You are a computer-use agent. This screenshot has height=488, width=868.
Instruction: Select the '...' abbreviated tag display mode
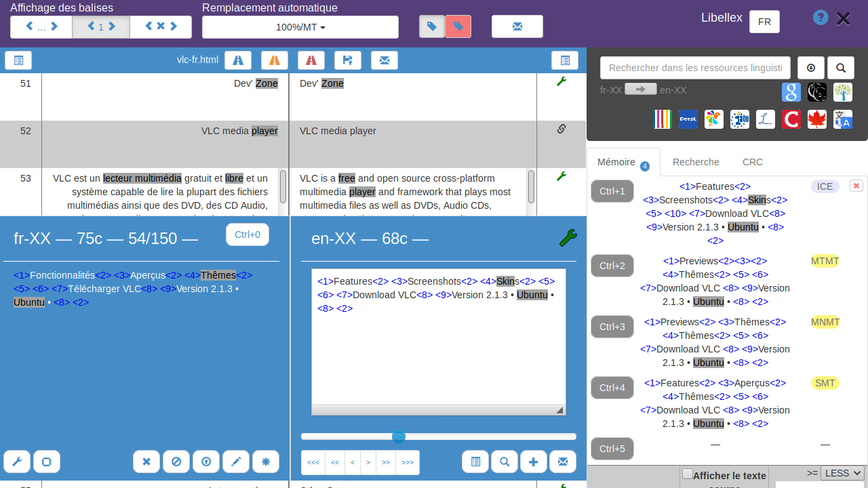pos(41,26)
